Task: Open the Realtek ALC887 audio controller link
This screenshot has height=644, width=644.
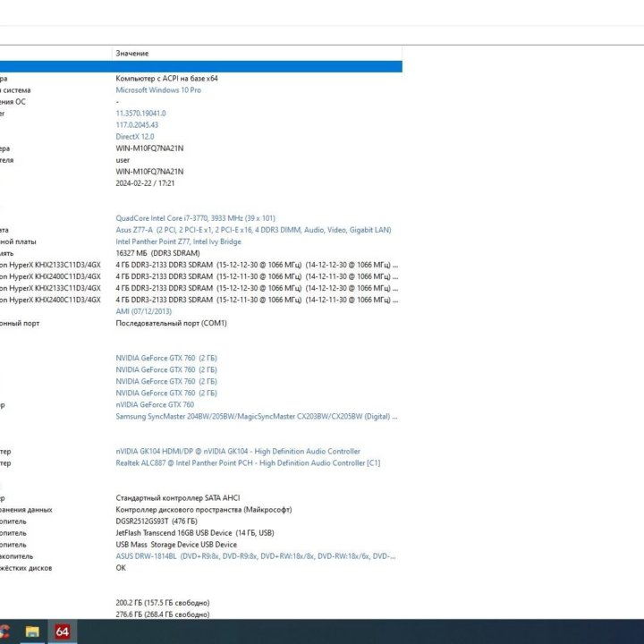Action: pos(248,463)
